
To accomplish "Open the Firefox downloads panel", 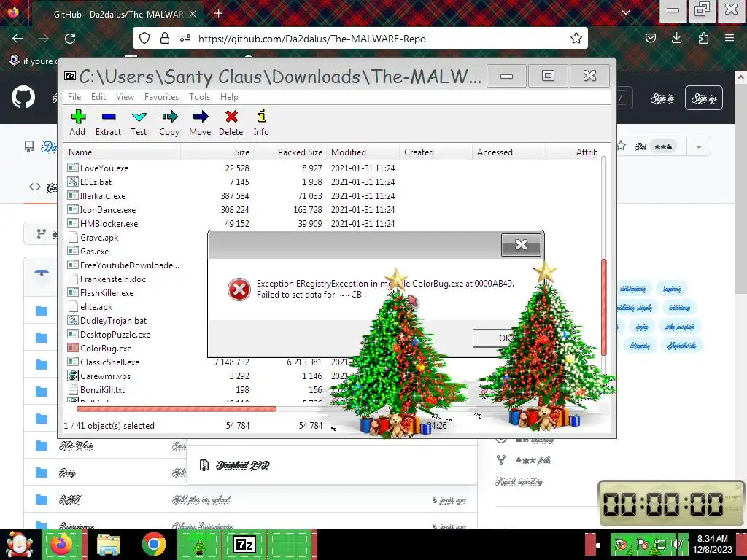I will (x=676, y=39).
